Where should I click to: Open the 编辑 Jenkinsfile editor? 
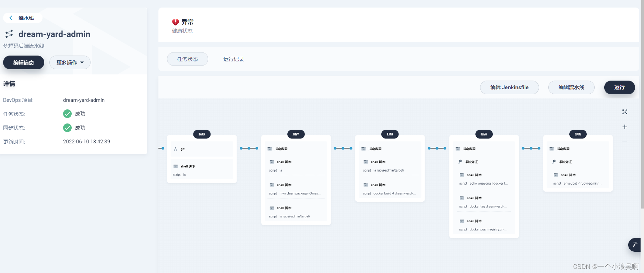pos(510,87)
